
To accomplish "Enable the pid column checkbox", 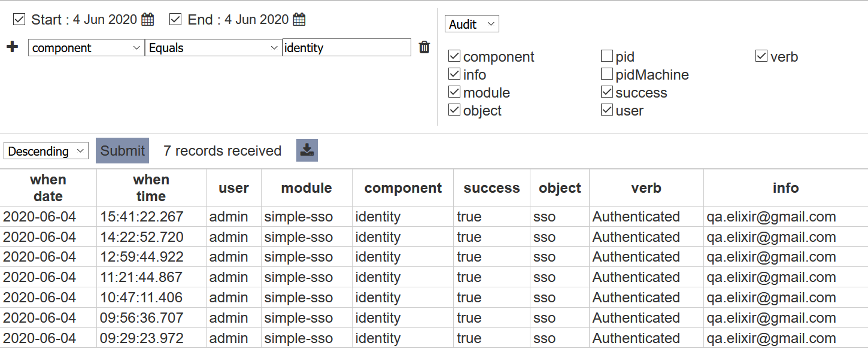I will click(x=607, y=56).
